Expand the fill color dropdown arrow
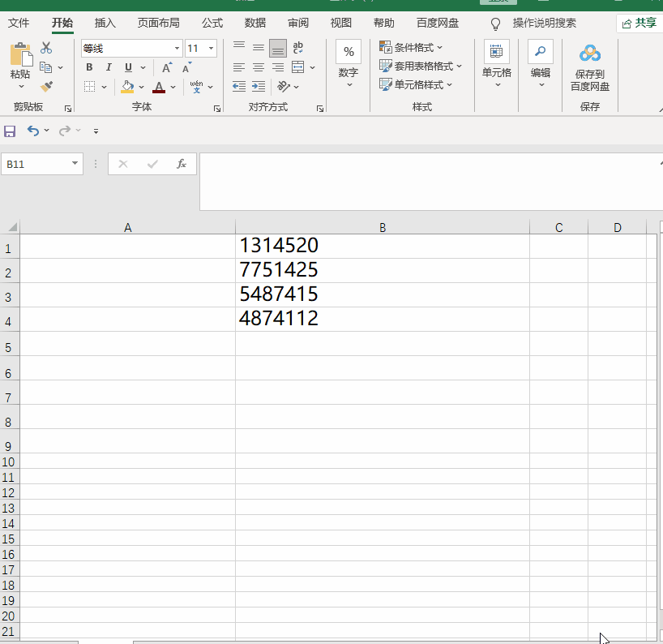Image resolution: width=663 pixels, height=644 pixels. tap(141, 87)
